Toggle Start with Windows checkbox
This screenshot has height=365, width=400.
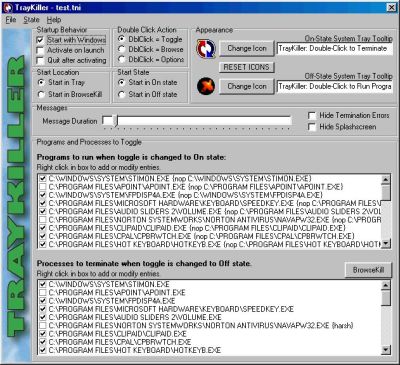coord(40,40)
